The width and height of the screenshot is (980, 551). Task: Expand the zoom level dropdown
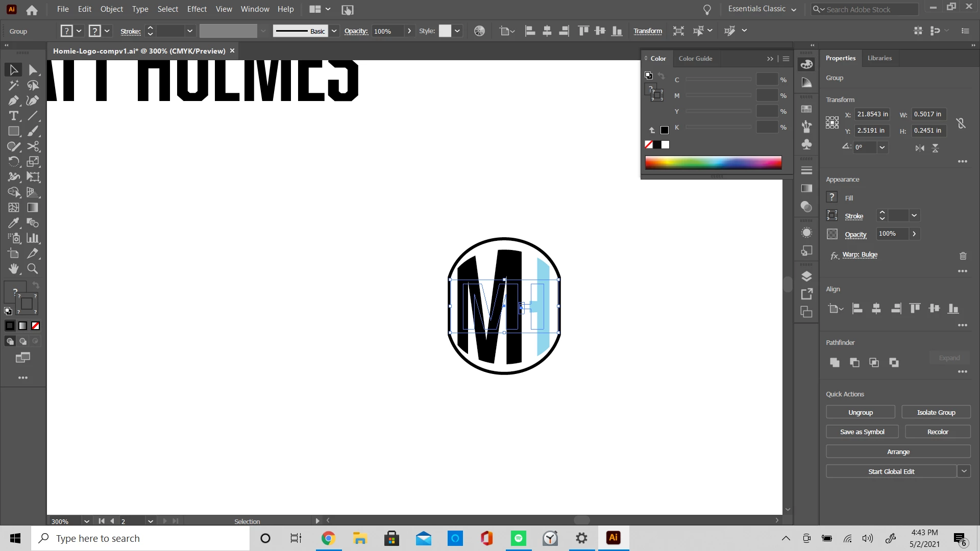[87, 521]
